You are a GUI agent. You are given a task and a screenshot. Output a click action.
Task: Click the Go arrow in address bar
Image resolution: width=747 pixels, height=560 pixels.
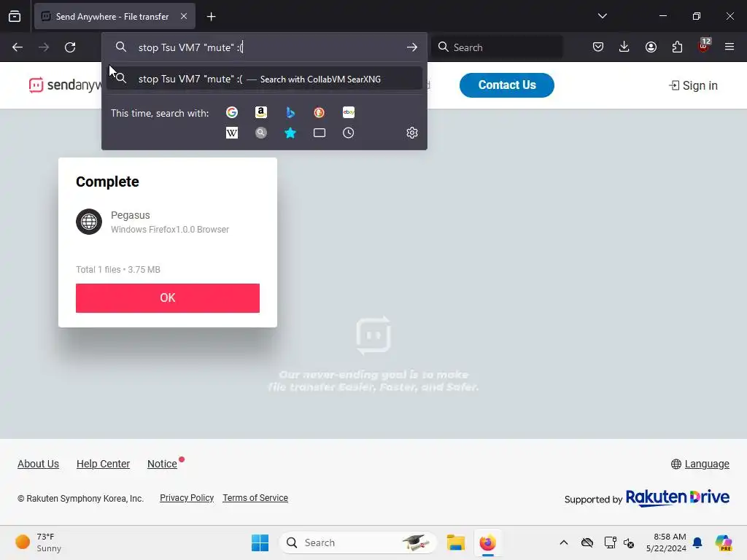(x=412, y=47)
